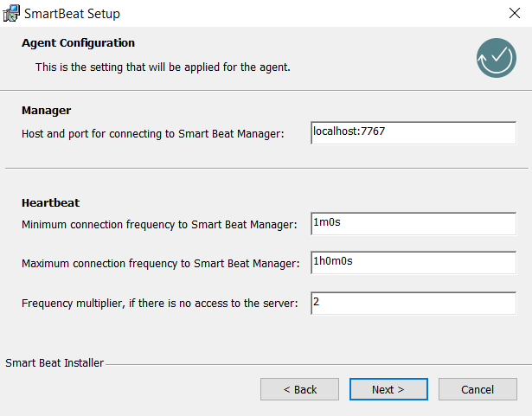Image resolution: width=532 pixels, height=416 pixels.
Task: Click the 'This is the setting' description text
Action: (163, 67)
